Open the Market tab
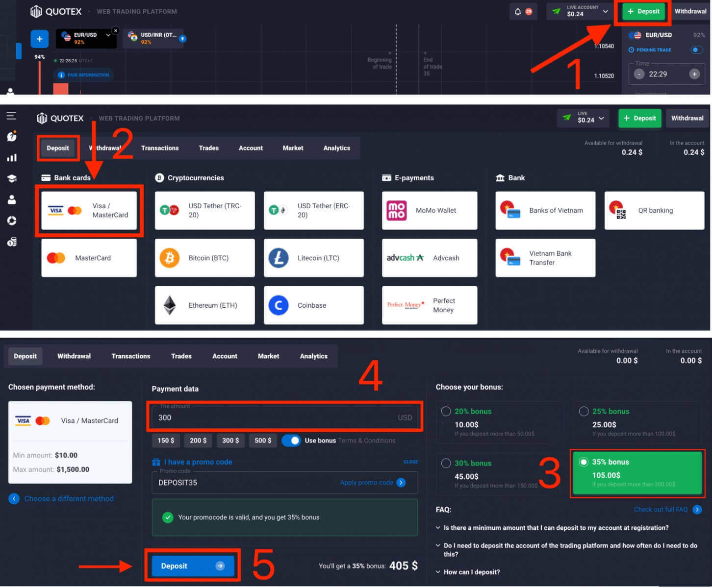The width and height of the screenshot is (712, 588). (293, 148)
